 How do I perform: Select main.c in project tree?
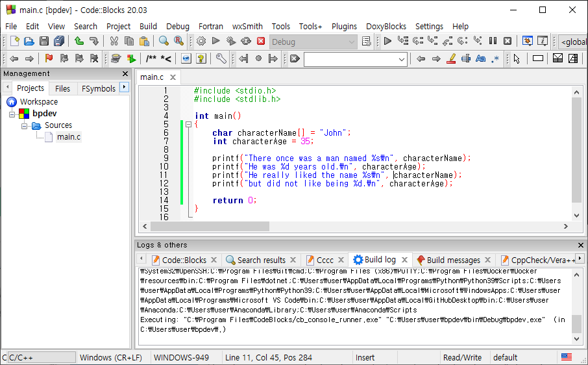[69, 137]
